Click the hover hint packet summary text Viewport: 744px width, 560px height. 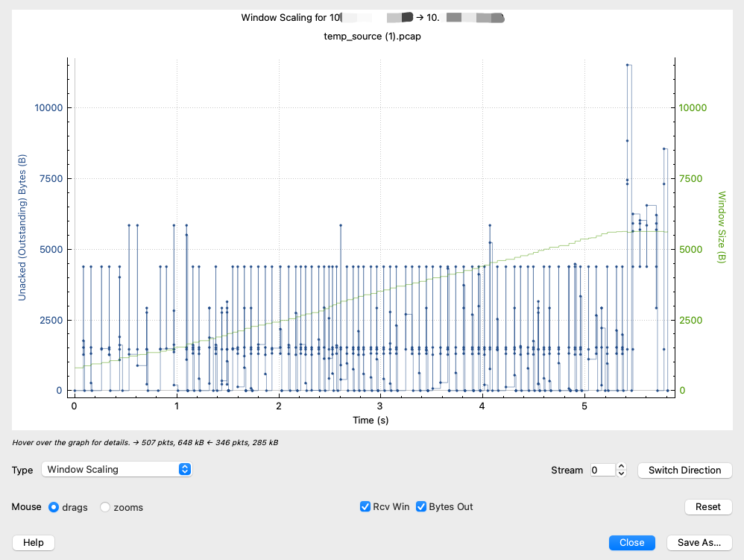click(x=145, y=443)
